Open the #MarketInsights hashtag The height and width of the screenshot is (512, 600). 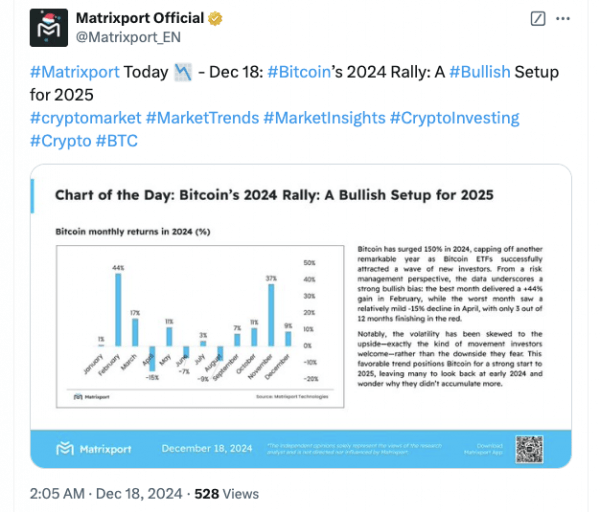[324, 118]
